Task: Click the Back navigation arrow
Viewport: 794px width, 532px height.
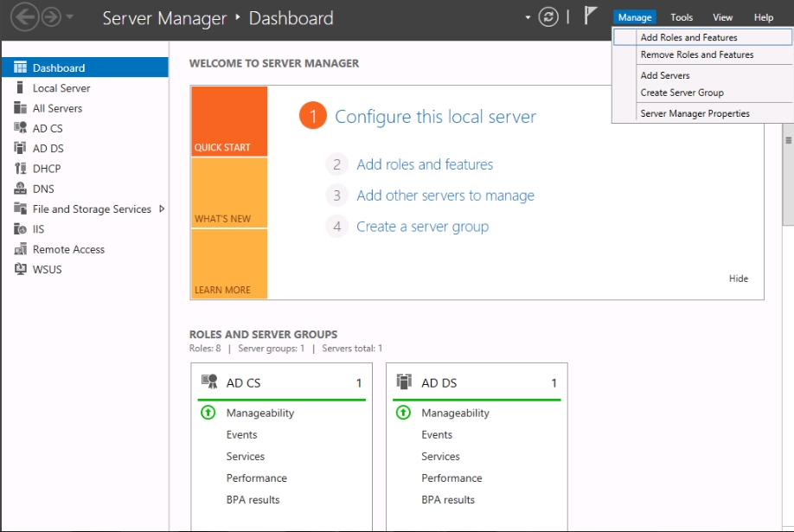Action: click(x=24, y=17)
